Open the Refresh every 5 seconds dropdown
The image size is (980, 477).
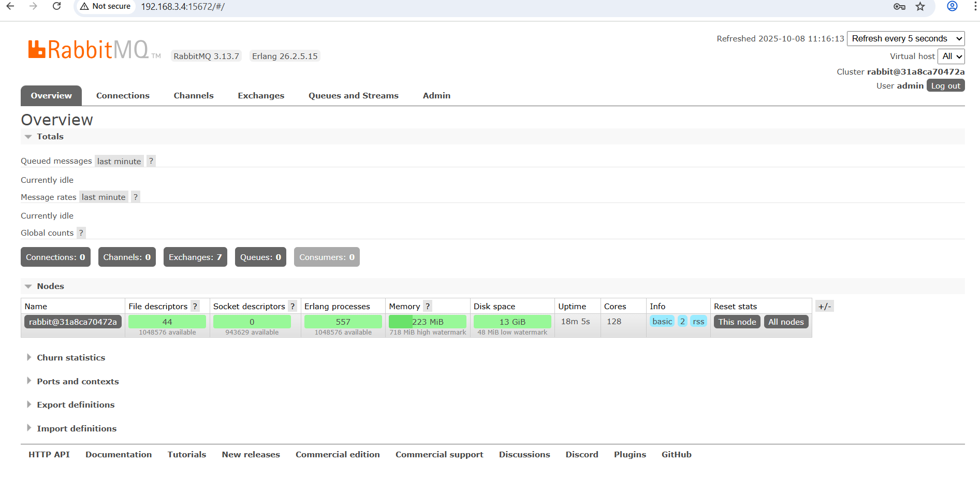[x=906, y=38]
